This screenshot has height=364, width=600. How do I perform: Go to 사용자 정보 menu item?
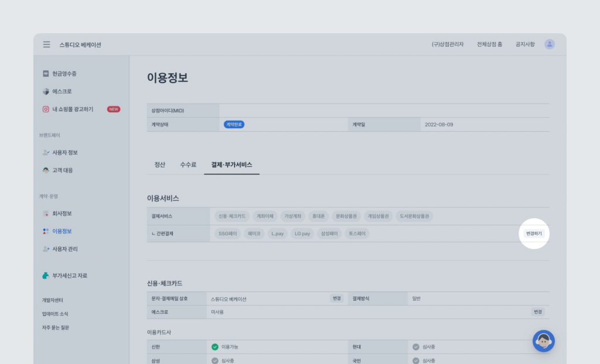pos(65,153)
